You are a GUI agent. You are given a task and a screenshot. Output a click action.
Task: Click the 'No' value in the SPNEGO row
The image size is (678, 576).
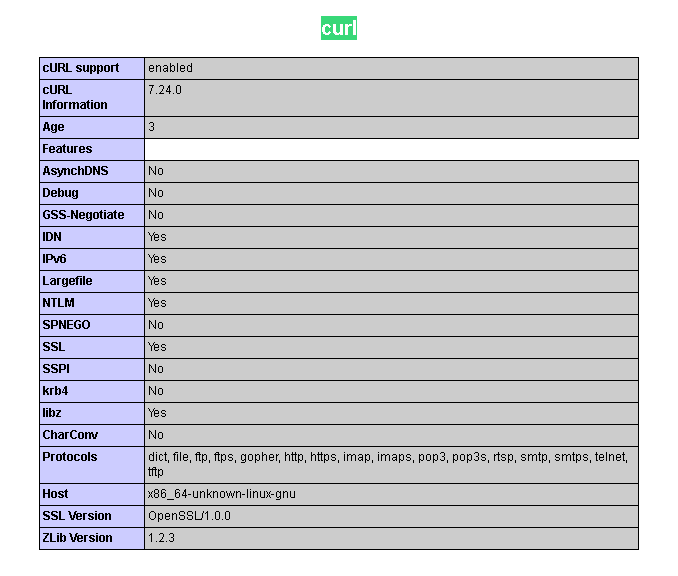point(156,325)
